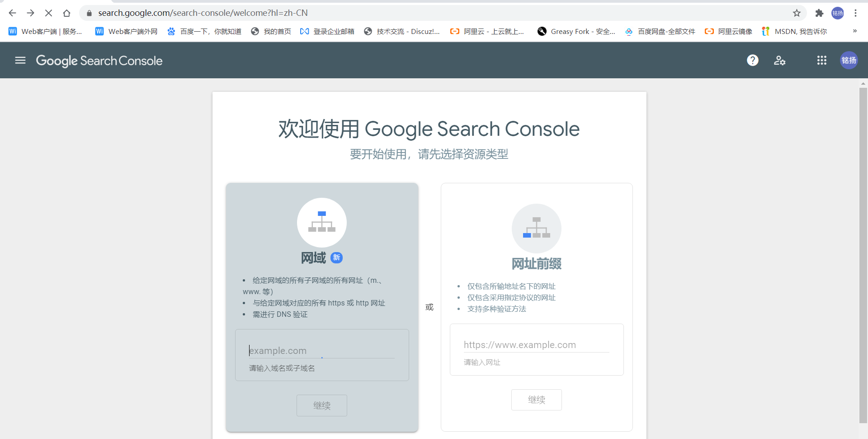This screenshot has height=439, width=868.
Task: Click the URL address bar
Action: [x=443, y=13]
